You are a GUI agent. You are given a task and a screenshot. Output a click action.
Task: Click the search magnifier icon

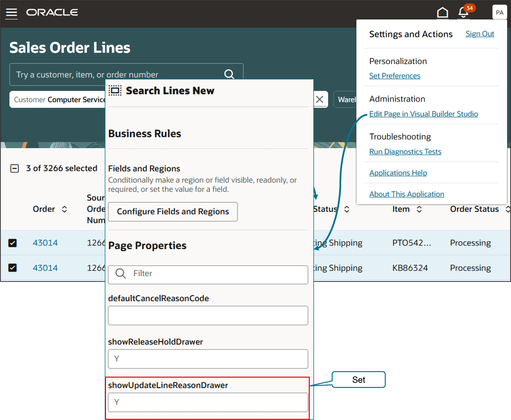[x=229, y=74]
